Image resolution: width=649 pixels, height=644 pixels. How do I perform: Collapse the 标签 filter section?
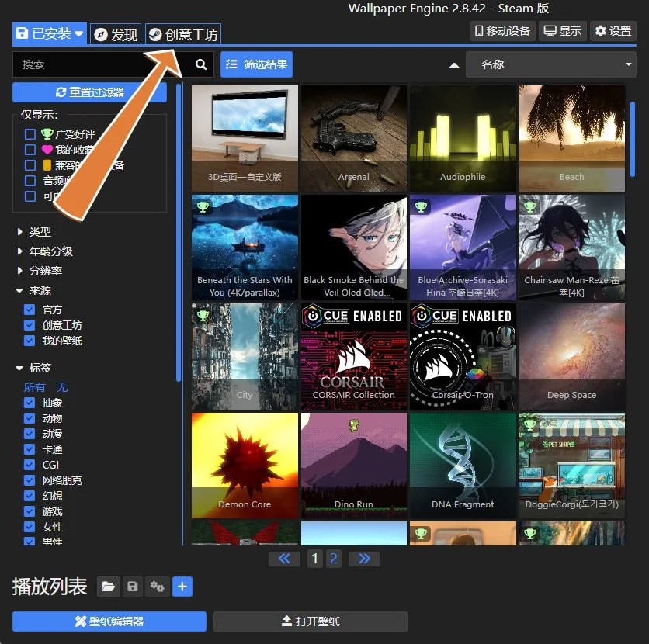[34, 367]
